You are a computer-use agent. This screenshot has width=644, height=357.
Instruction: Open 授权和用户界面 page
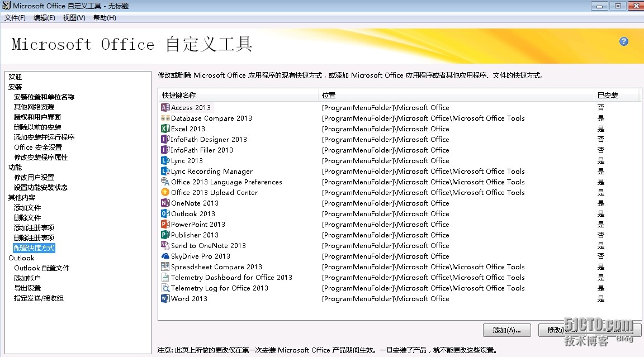pyautogui.click(x=37, y=117)
